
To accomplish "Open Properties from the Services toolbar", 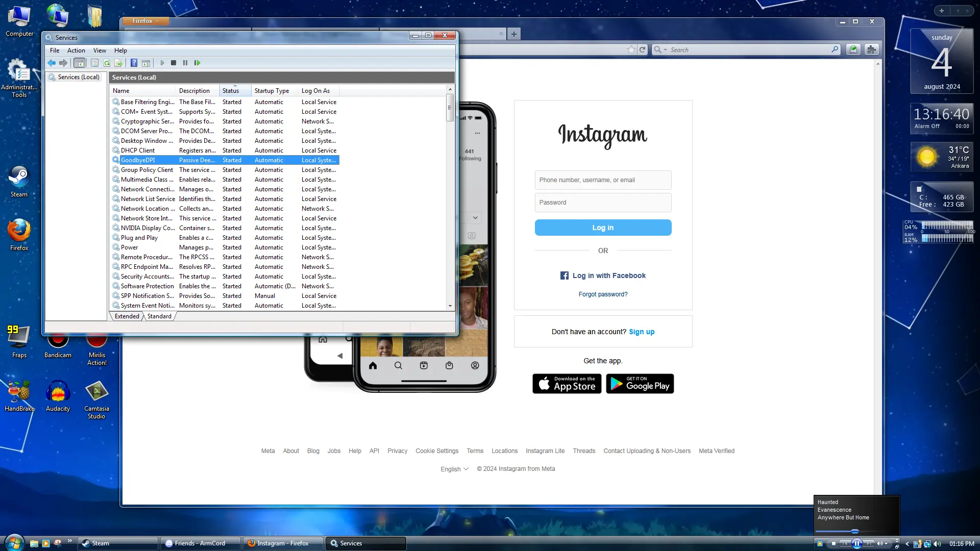I will [x=94, y=63].
